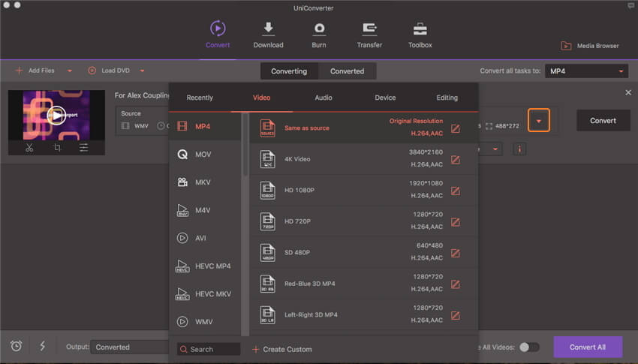The height and width of the screenshot is (364, 638).
Task: Select the HD 720P preset
Action: (364, 221)
